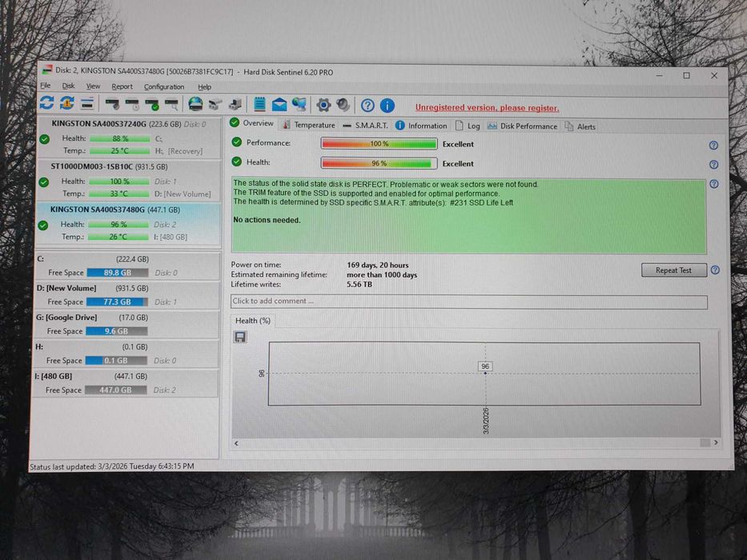Click the disk with magnifier icon

click(x=171, y=104)
